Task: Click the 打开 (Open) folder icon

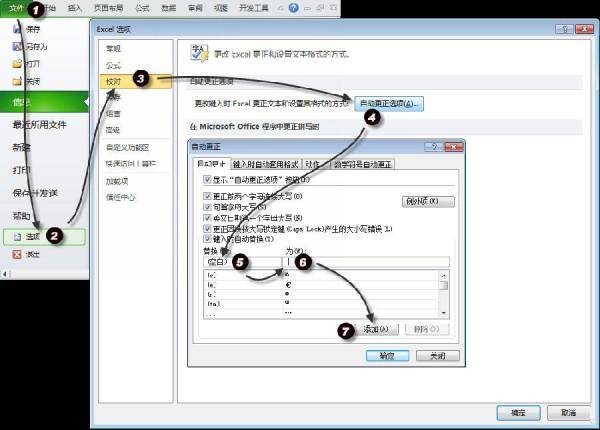Action: coord(17,65)
